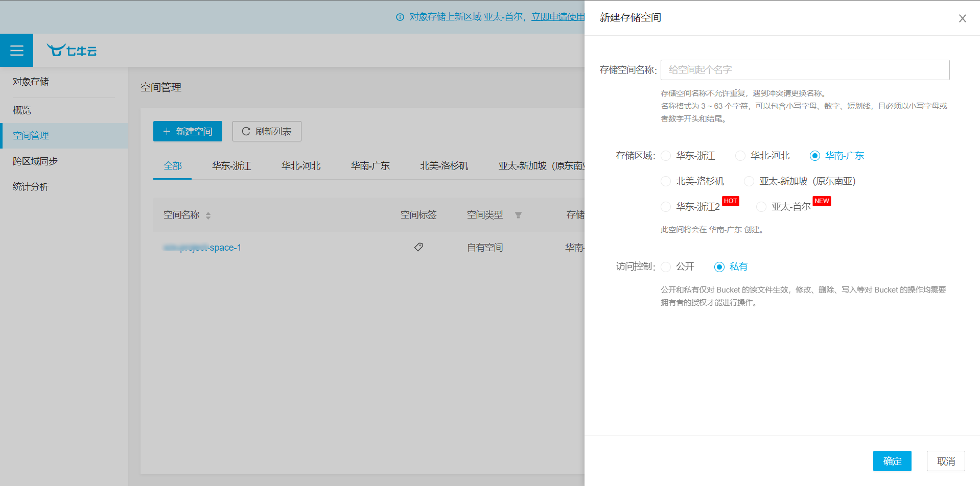
Task: Open the hamburger navigation menu
Action: 16,50
